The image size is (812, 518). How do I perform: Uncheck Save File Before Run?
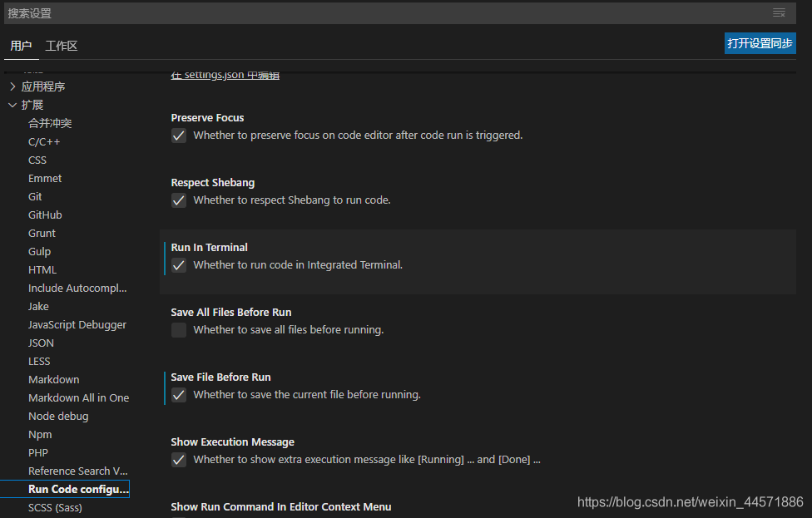tap(179, 395)
